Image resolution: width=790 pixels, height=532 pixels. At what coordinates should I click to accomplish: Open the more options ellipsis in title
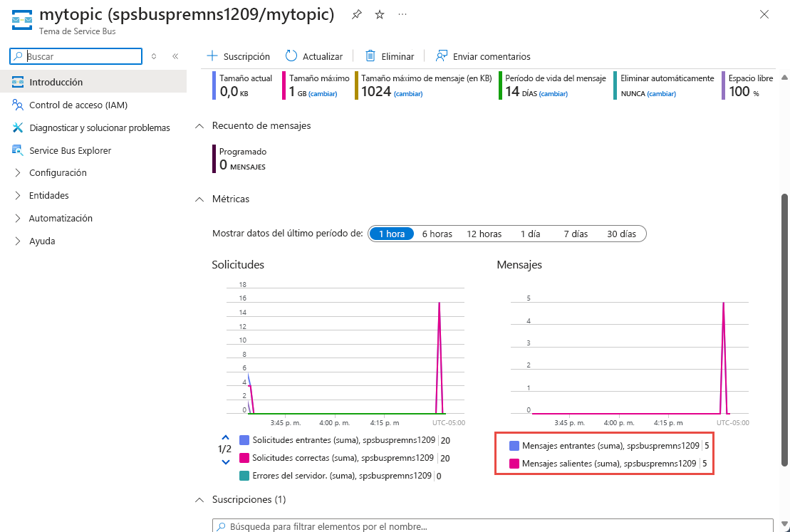click(402, 15)
